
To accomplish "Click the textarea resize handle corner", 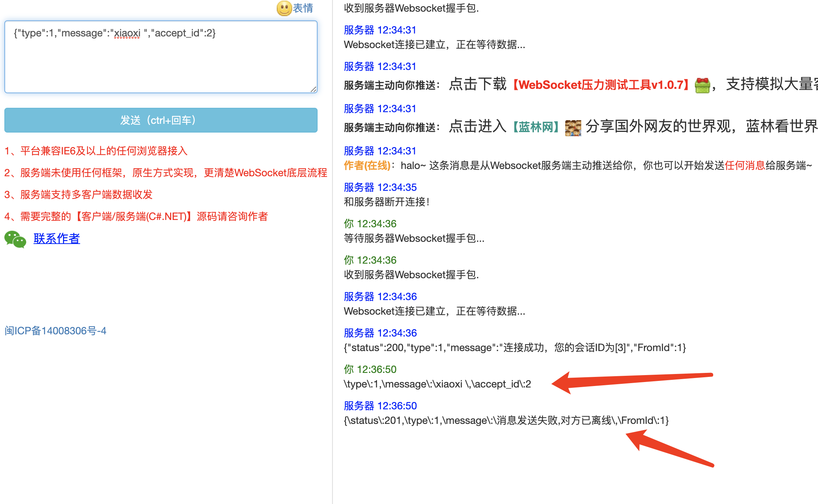I will pyautogui.click(x=314, y=89).
